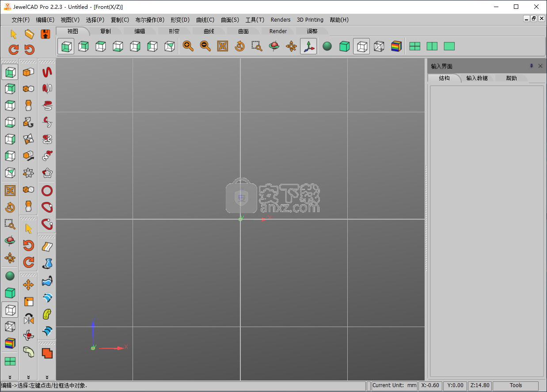547x392 pixels.
Task: Open the 工具(T) menu
Action: pos(255,20)
